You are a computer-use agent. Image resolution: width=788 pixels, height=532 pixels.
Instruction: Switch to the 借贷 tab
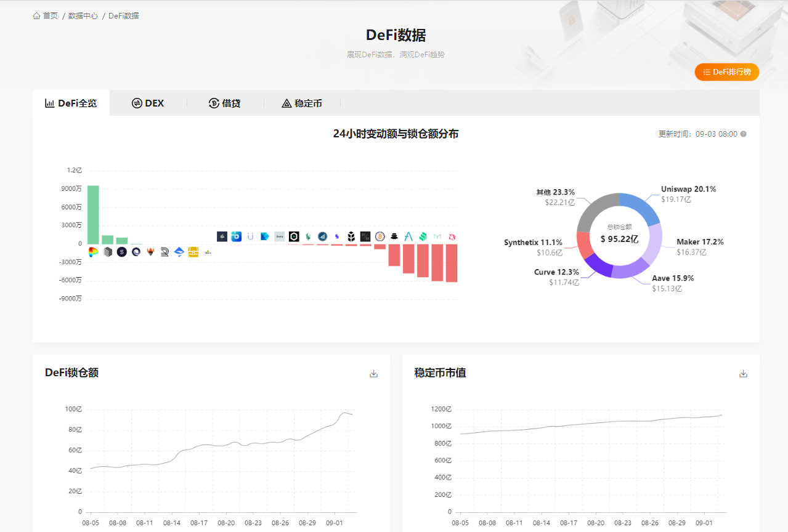[x=225, y=103]
